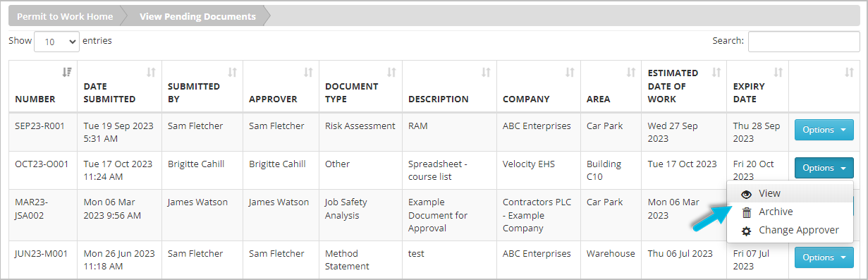The width and height of the screenshot is (868, 280).
Task: Sort by Expiry Date column sort arrows
Action: (x=778, y=73)
